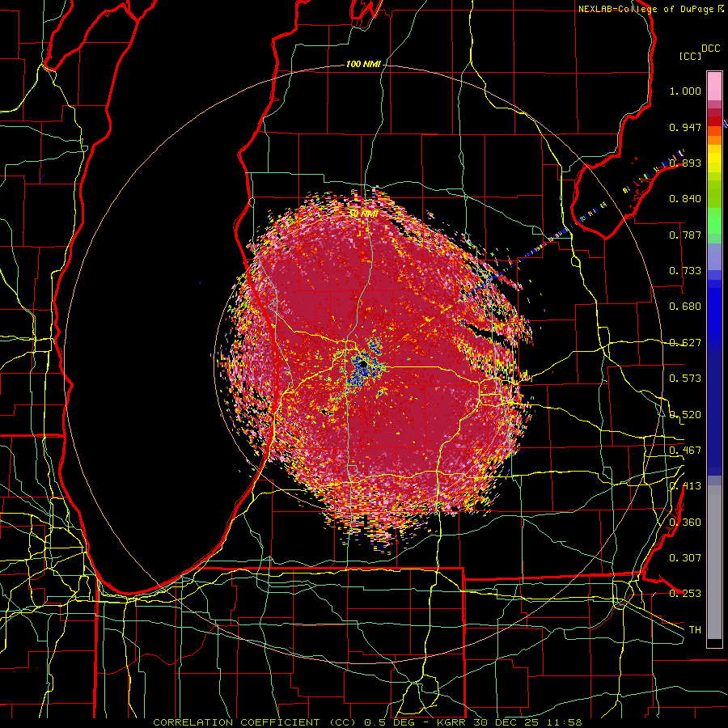Click the 0.467 scale value

685,451
